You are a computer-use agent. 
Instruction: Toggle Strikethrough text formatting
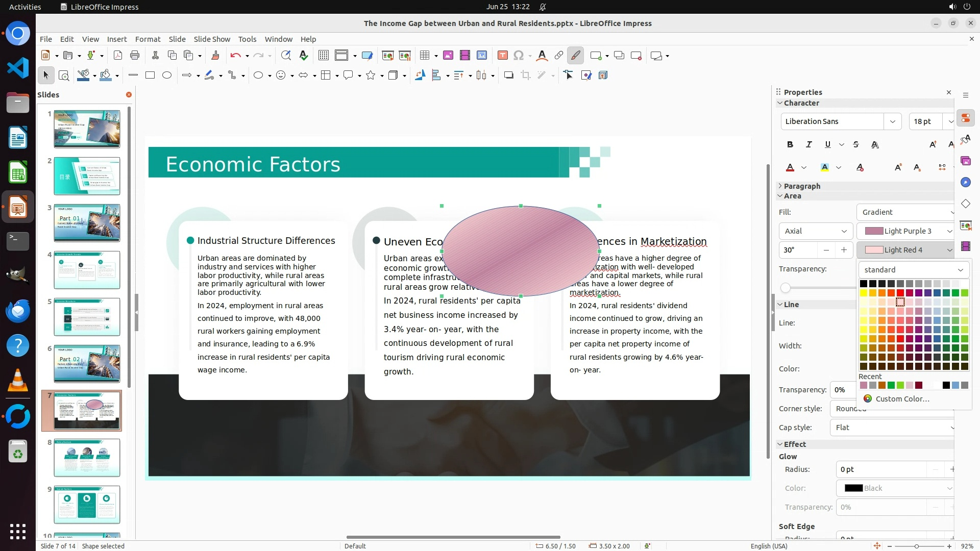pos(856,145)
